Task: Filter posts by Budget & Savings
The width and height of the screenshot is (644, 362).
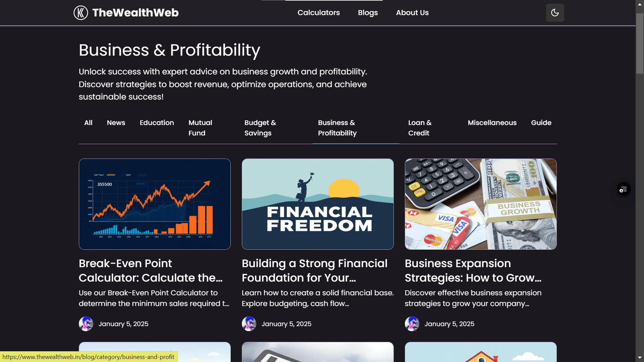Action: [260, 128]
